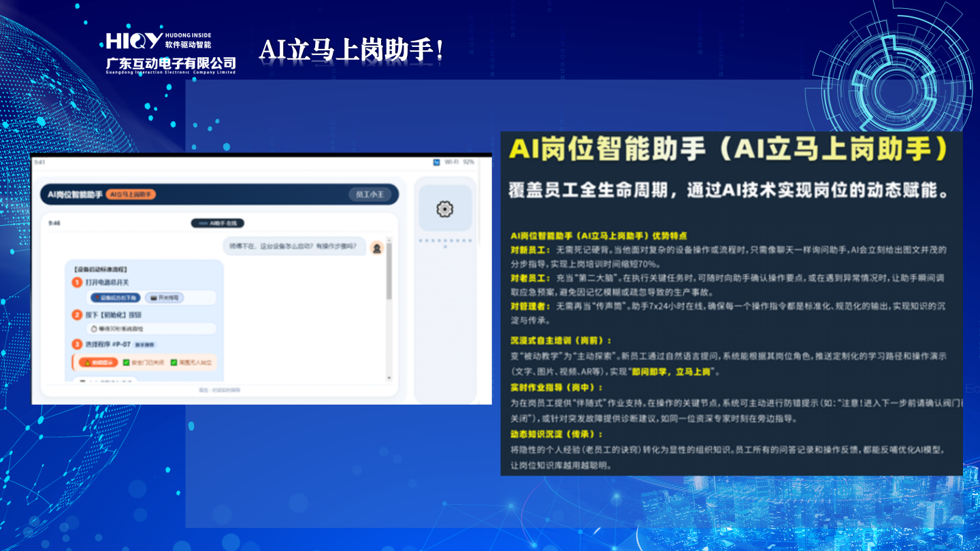Toggle the 安全门已关闭 checkbox
This screenshot has height=551, width=980.
(x=126, y=363)
